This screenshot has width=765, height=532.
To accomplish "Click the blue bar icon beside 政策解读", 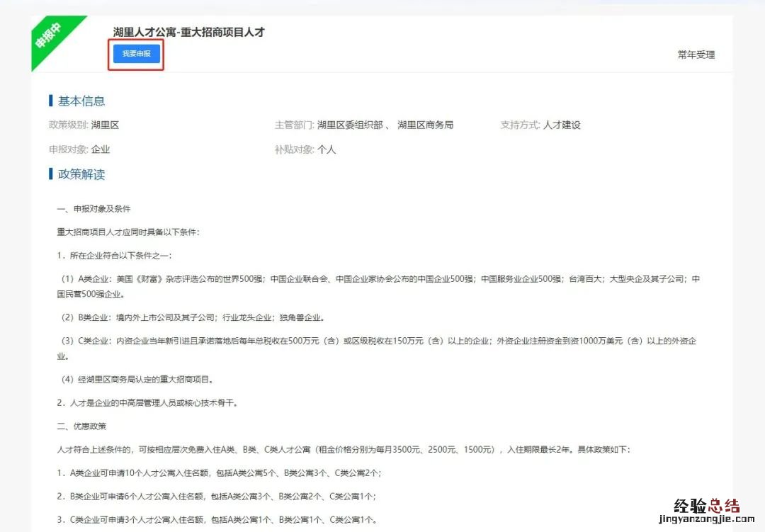I will tap(51, 174).
